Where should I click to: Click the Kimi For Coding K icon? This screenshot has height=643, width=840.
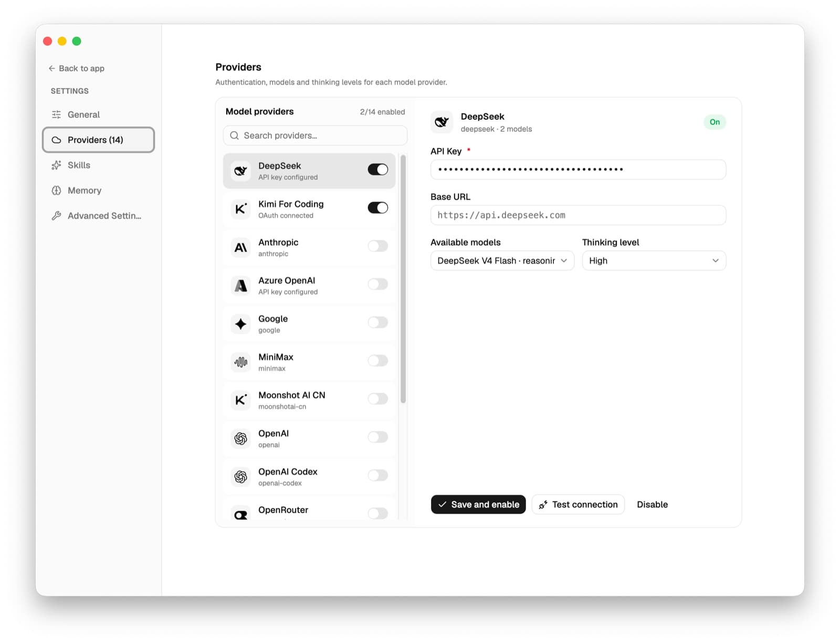(241, 209)
